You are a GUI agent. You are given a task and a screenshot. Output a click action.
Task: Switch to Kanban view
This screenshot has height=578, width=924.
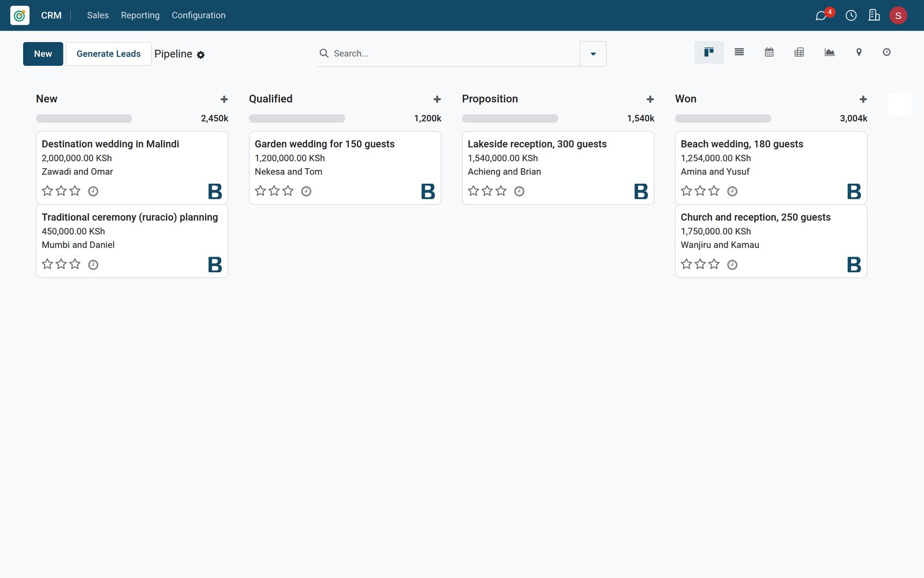[709, 52]
